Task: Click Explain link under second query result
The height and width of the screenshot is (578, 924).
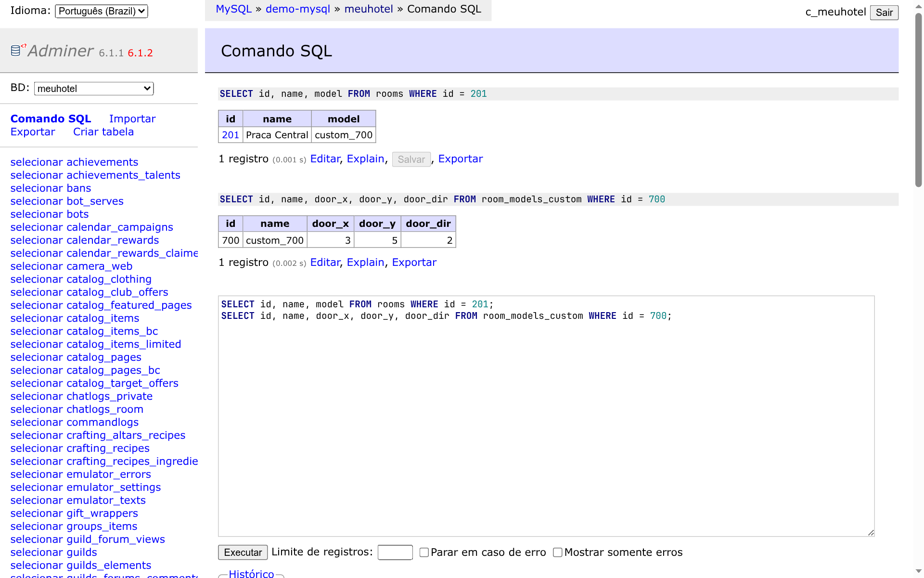Action: [x=365, y=263]
